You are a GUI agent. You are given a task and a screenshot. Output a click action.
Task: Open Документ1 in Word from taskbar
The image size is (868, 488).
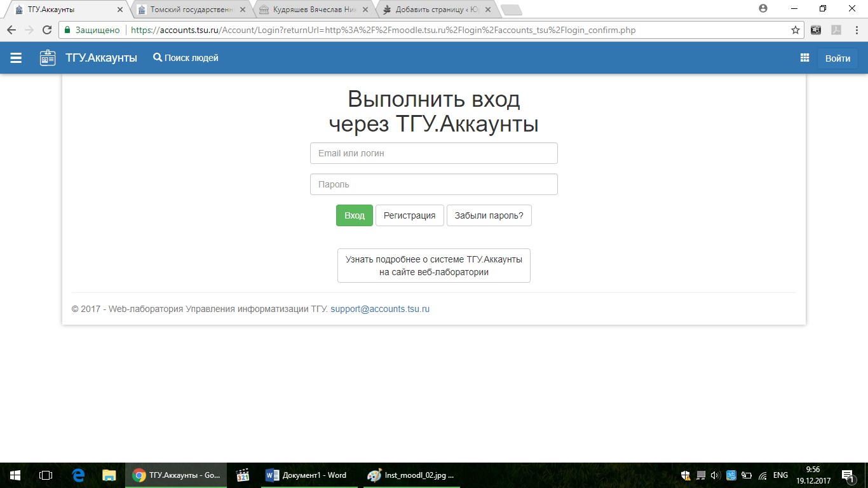click(x=309, y=475)
